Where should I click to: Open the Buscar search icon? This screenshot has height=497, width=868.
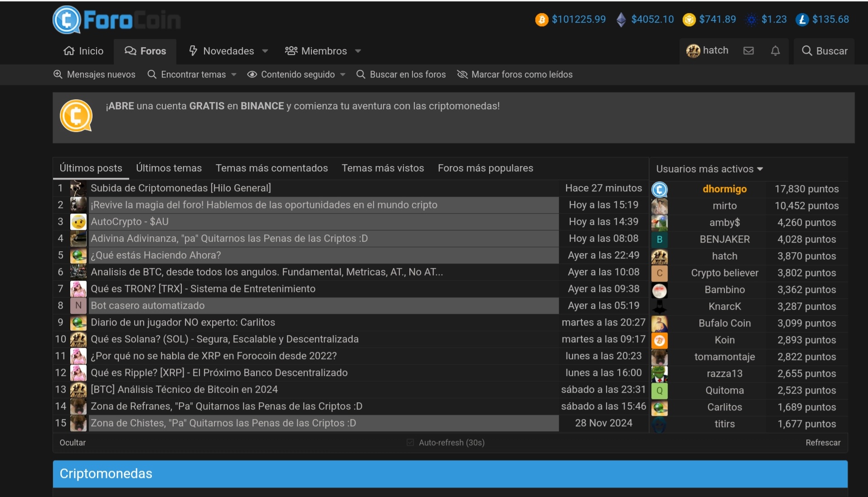coord(806,51)
